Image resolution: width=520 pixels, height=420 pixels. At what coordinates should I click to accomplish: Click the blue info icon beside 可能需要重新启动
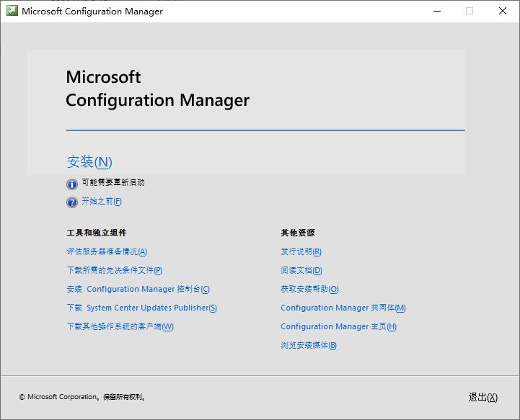click(71, 184)
